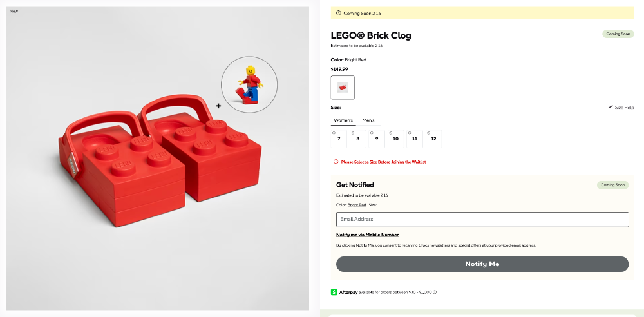Screen dimensions: 644x317
Task: Click the LEGO minifigure bubble image
Action: (x=249, y=85)
